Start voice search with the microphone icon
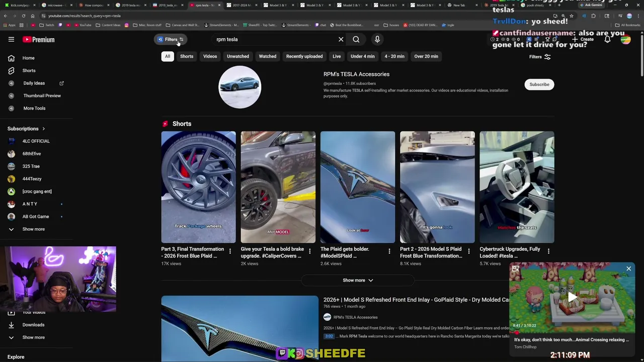This screenshot has height=362, width=644. point(377,39)
